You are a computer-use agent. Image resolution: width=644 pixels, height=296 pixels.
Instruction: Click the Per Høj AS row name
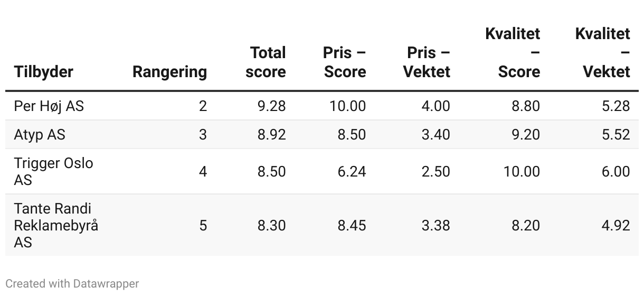49,106
